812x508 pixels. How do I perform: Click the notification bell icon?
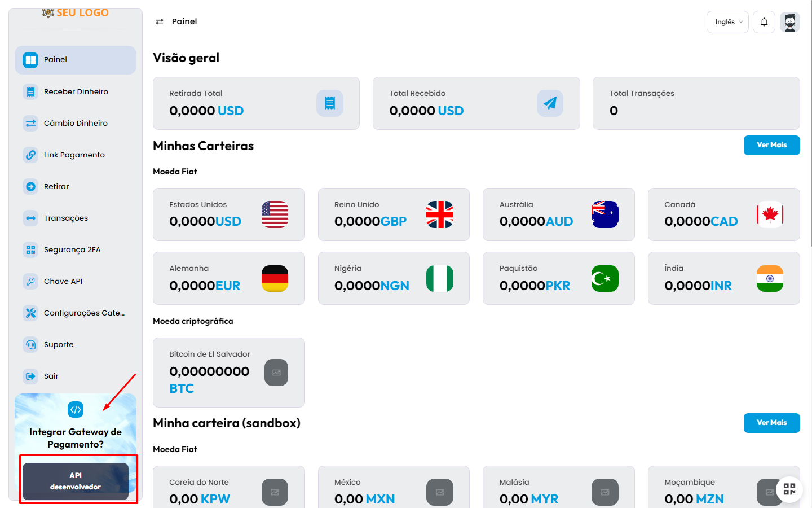pos(764,22)
